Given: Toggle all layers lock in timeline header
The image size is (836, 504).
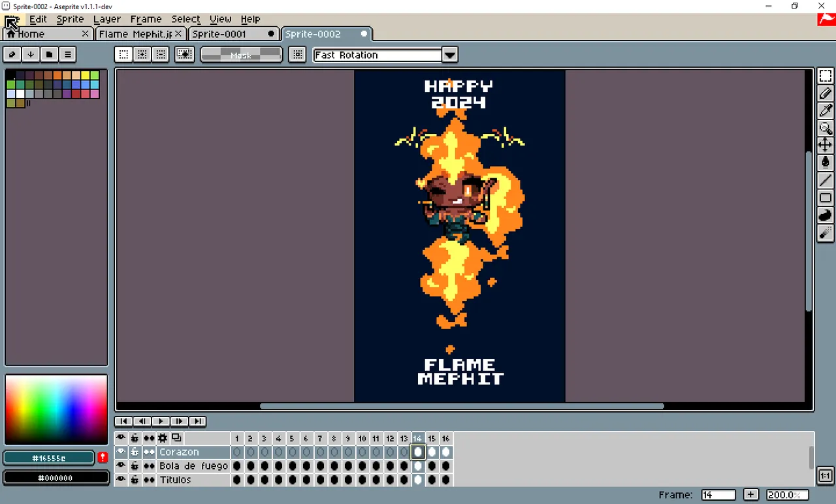Looking at the screenshot, I should (135, 438).
